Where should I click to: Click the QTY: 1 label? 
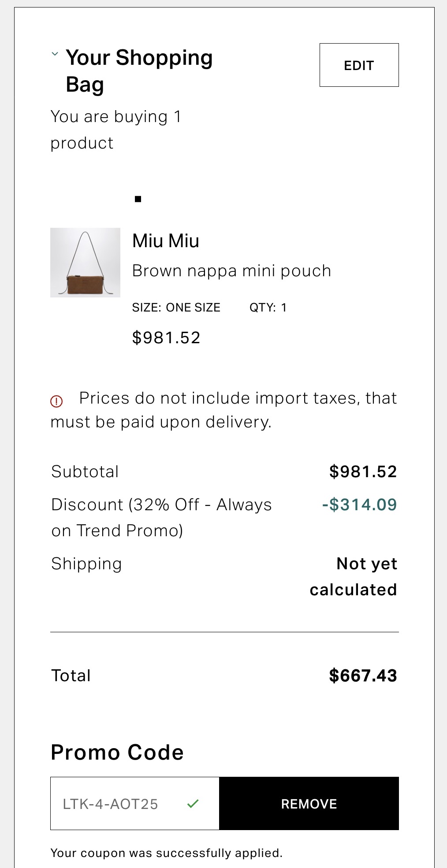pos(268,308)
